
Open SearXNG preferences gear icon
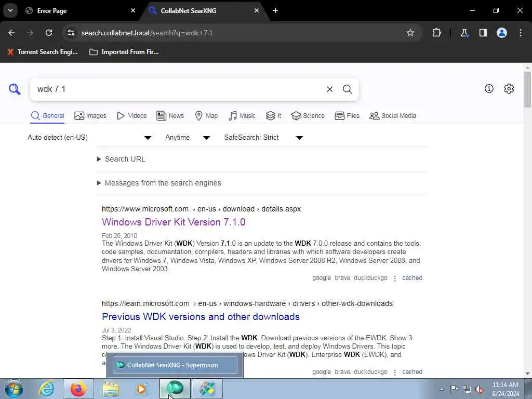pyautogui.click(x=509, y=88)
